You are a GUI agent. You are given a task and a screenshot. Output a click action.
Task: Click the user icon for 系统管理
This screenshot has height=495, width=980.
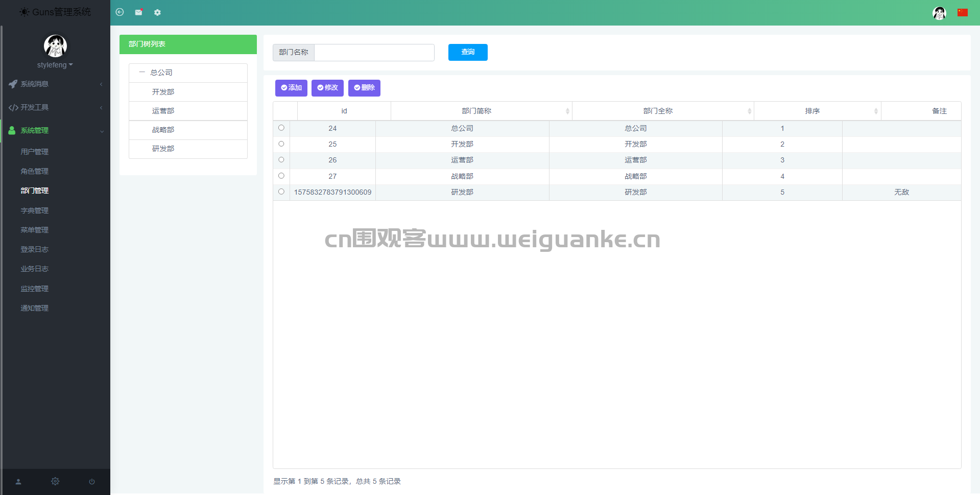click(x=12, y=130)
